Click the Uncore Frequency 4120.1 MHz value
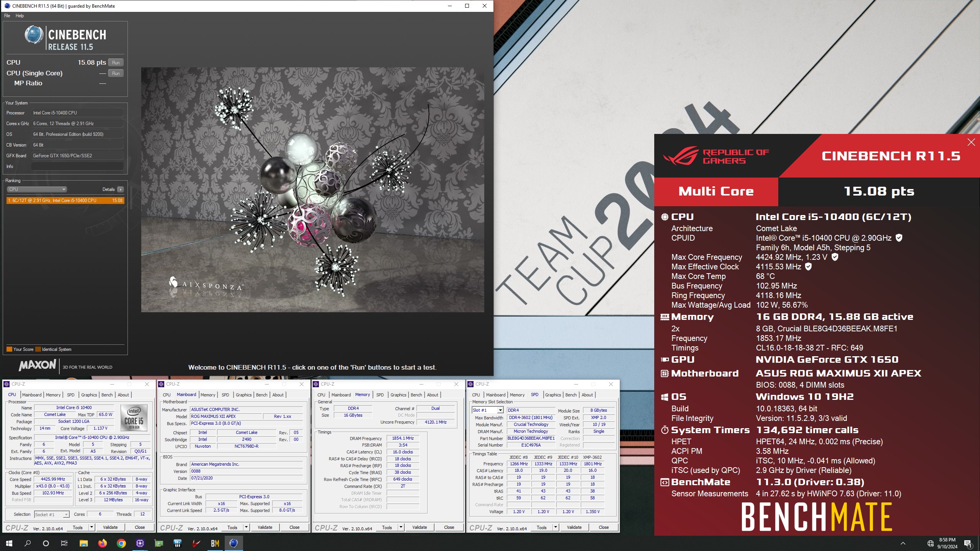This screenshot has height=551, width=980. [x=436, y=422]
